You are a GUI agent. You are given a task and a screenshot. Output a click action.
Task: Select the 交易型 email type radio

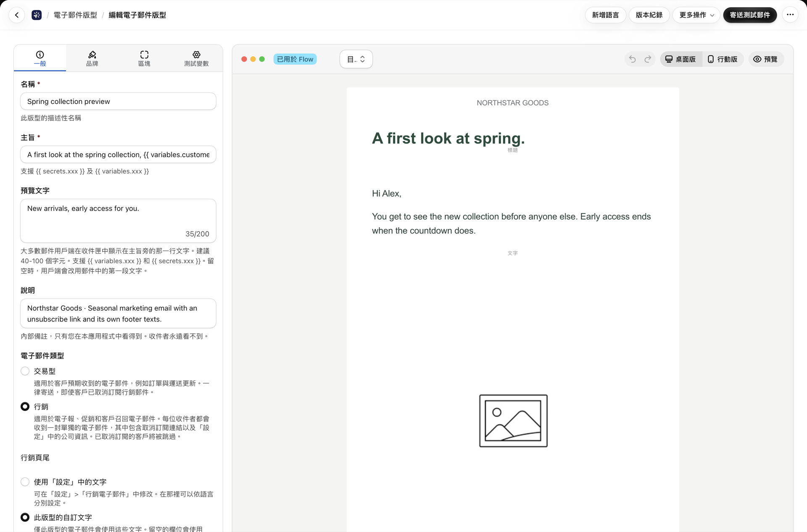pyautogui.click(x=25, y=371)
